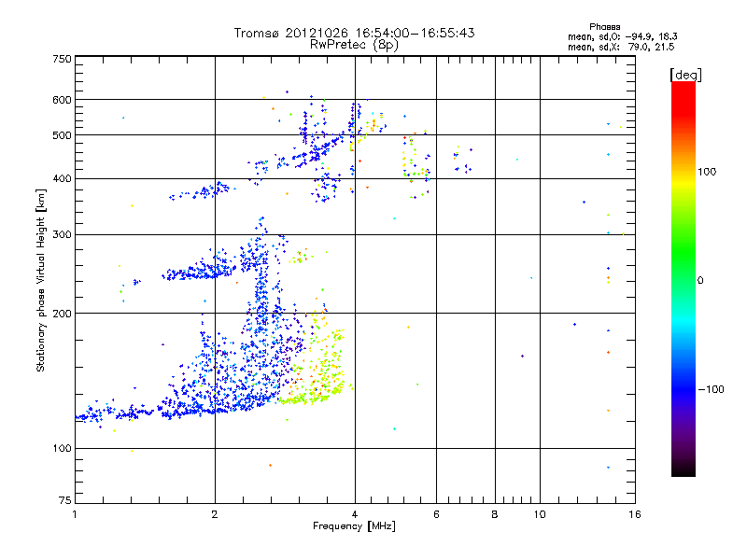This screenshot has width=747, height=560.
Task: Click the y-axis "300" tick label
Action: 62,234
